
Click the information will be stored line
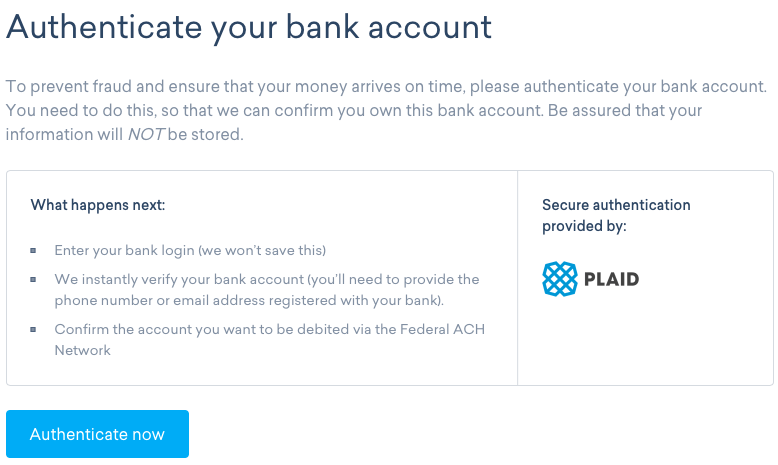tap(125, 134)
